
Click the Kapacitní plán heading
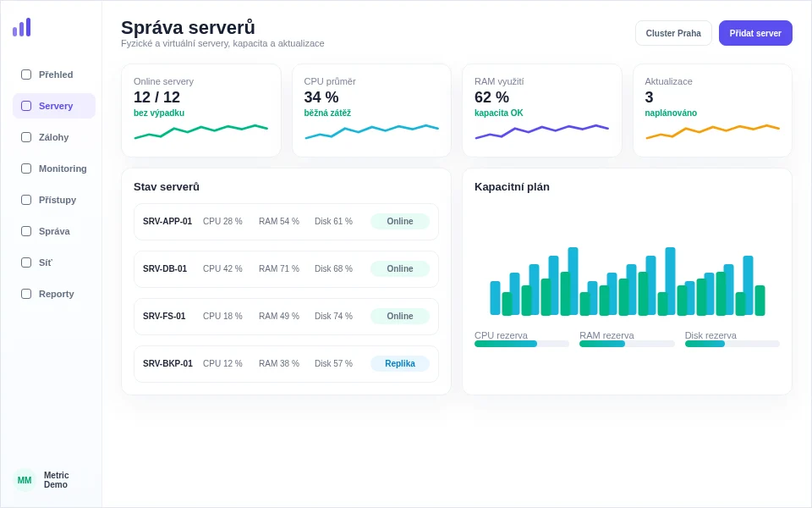click(x=512, y=187)
